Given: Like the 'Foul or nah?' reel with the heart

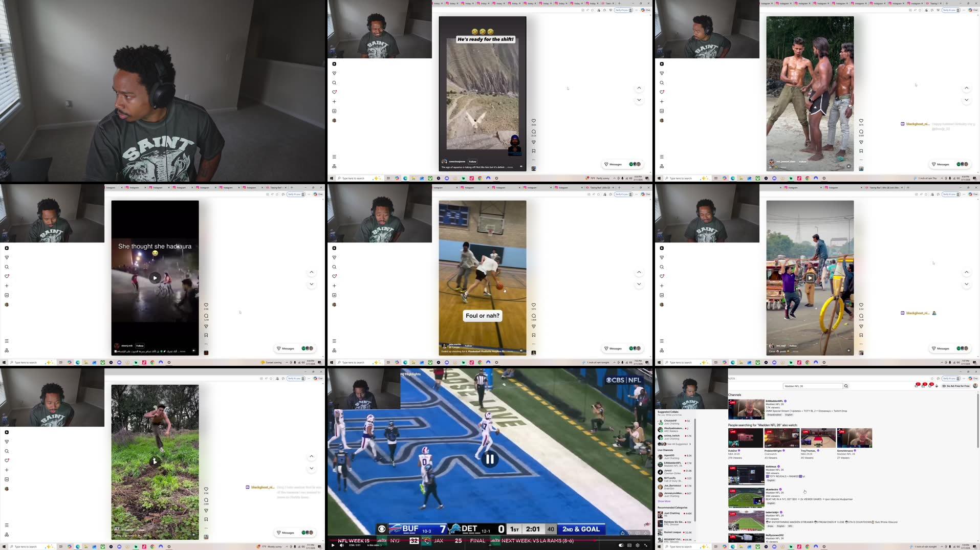Looking at the screenshot, I should [x=534, y=305].
